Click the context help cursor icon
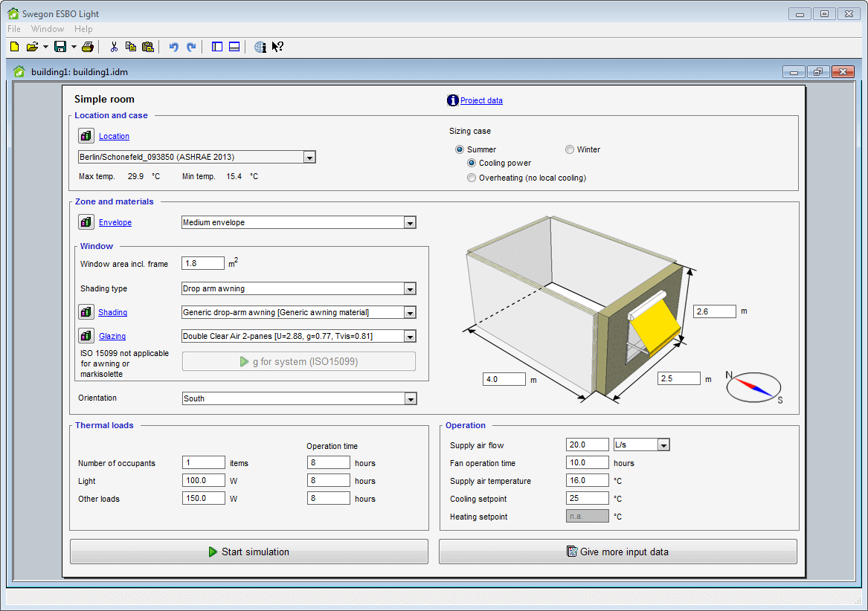Image resolution: width=868 pixels, height=611 pixels. [x=277, y=47]
